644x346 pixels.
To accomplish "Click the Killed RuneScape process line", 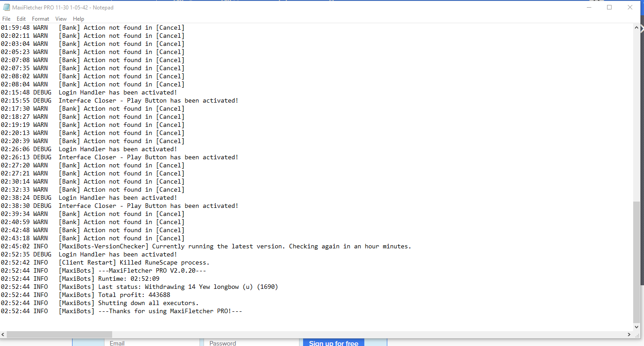I will (105, 262).
